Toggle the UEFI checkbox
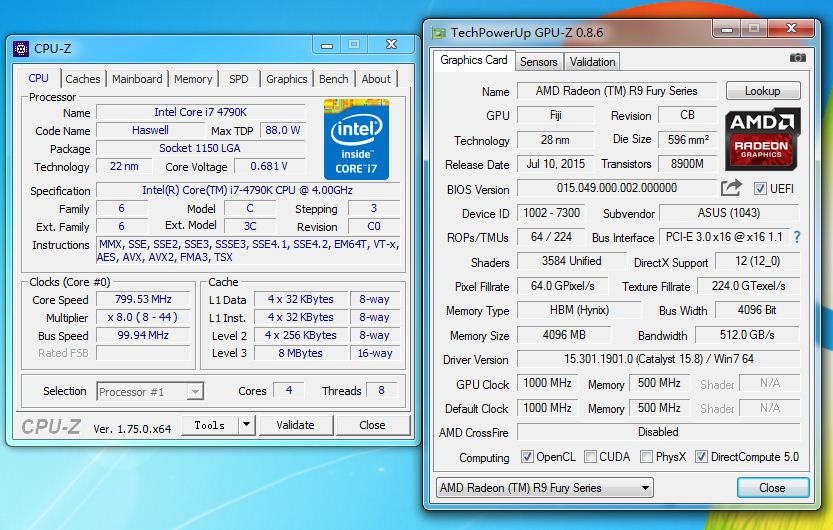 pyautogui.click(x=760, y=188)
